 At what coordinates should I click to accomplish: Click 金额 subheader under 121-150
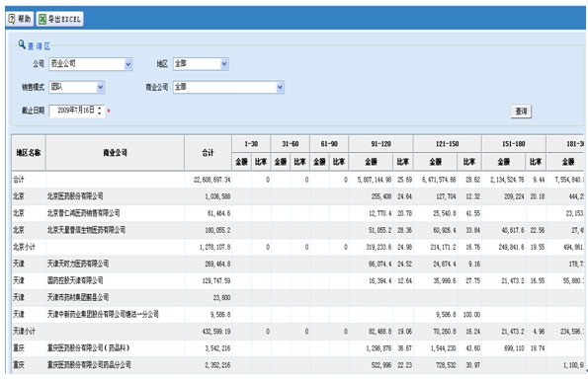(x=436, y=162)
